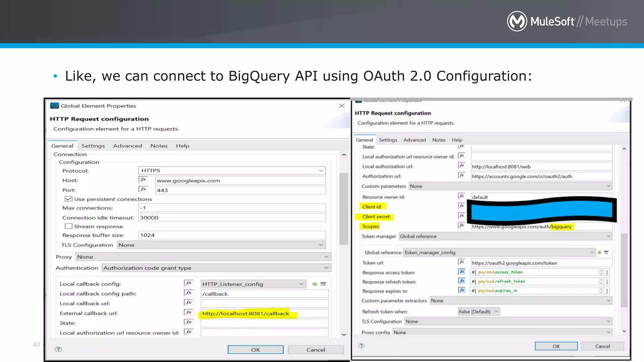Click edit icon beside HTTP_Listener_config
The width and height of the screenshot is (644, 362).
pyautogui.click(x=323, y=284)
